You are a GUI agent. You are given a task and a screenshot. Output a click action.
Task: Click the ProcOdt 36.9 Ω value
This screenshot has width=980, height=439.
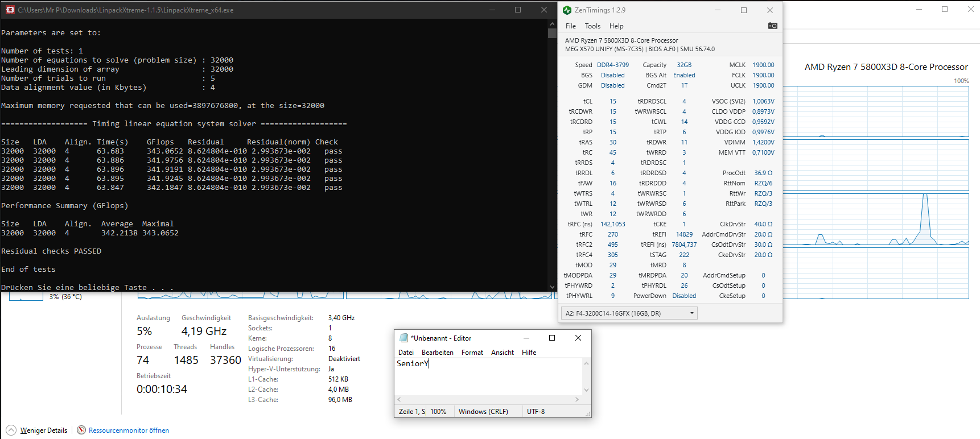(x=763, y=173)
